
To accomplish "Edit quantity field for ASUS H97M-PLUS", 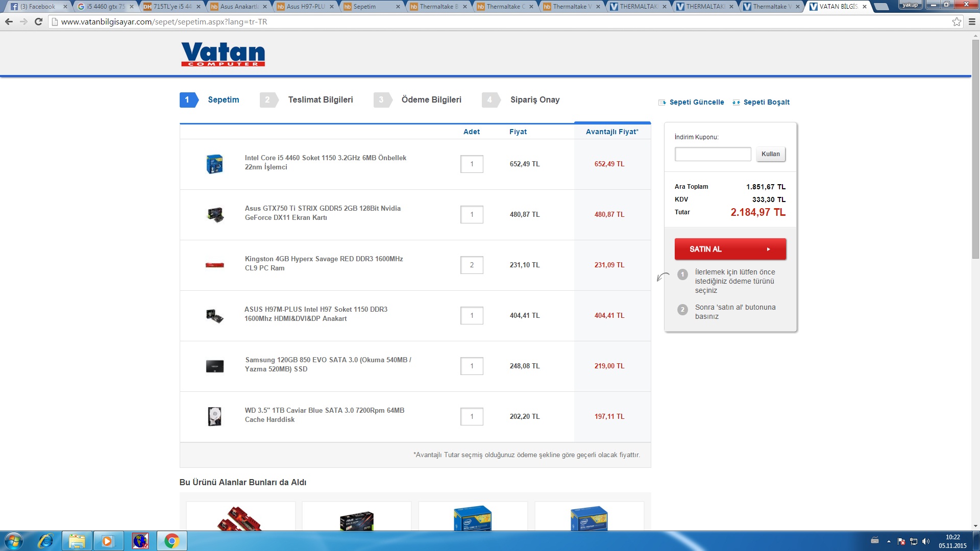I will click(x=472, y=315).
